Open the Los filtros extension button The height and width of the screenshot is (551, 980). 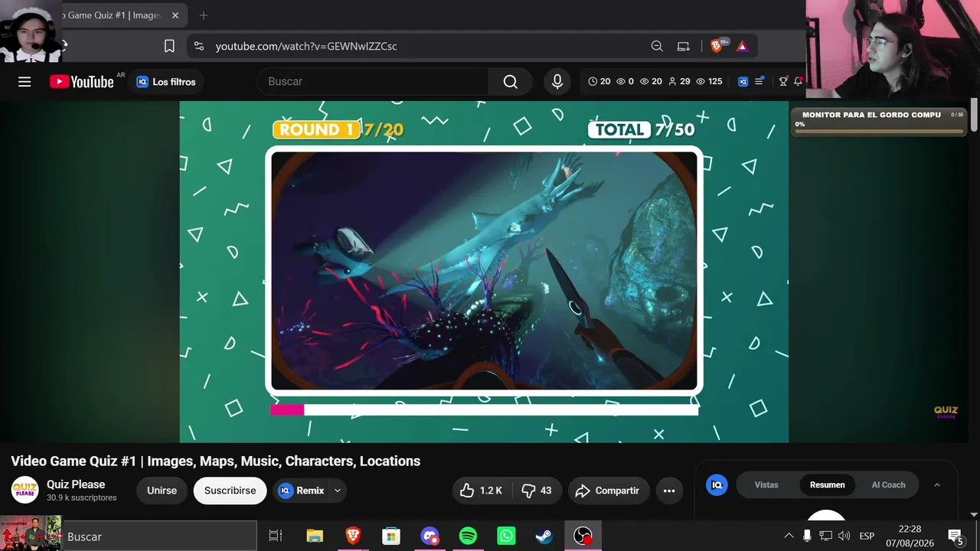point(165,82)
